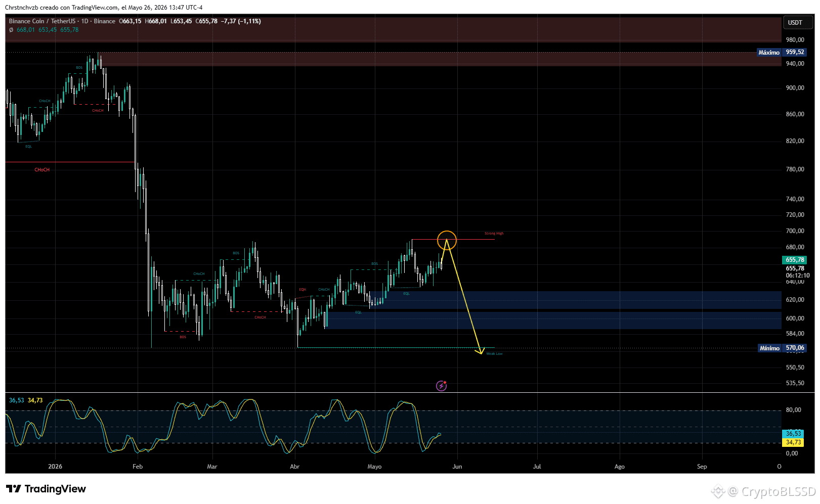Click the 700,00 price axis label
Image resolution: width=820 pixels, height=504 pixels.
pos(795,231)
